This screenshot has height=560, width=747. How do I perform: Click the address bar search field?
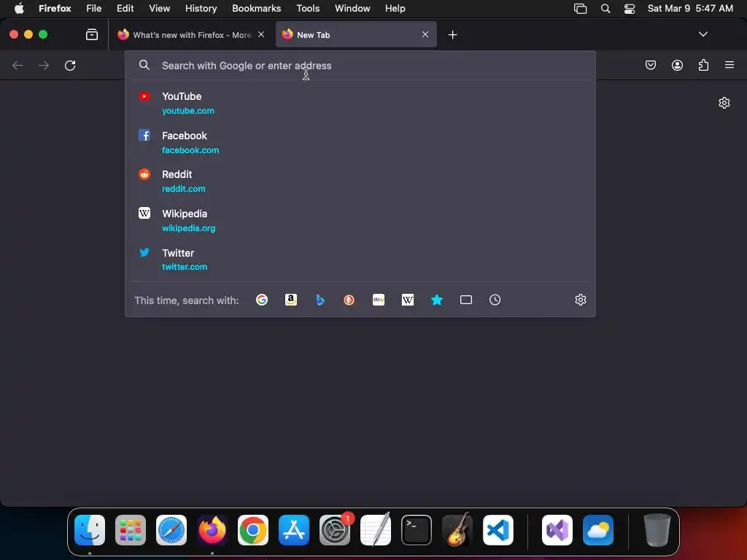(x=360, y=66)
